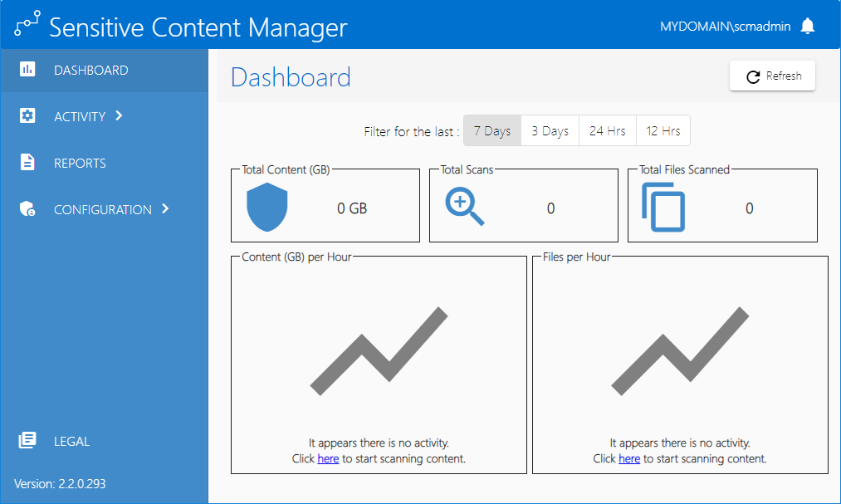This screenshot has width=841, height=504.
Task: Click the 'Files per Hour' panel title
Action: (576, 257)
